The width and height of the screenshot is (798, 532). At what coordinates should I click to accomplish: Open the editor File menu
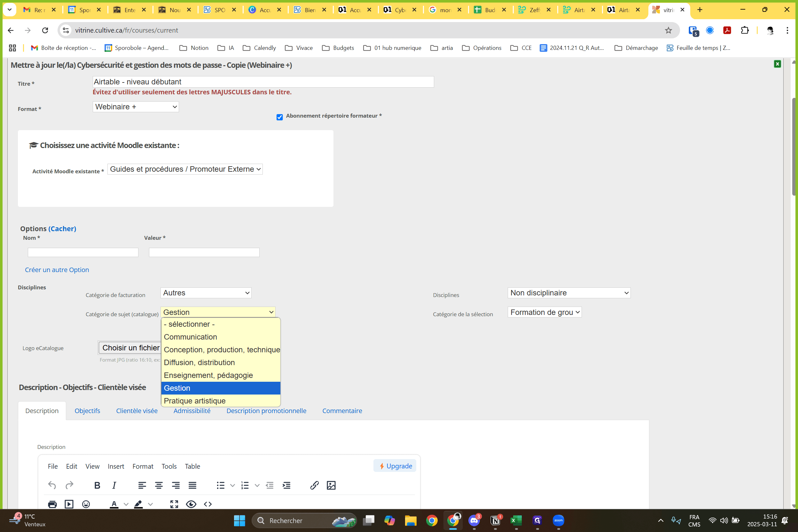click(52, 466)
